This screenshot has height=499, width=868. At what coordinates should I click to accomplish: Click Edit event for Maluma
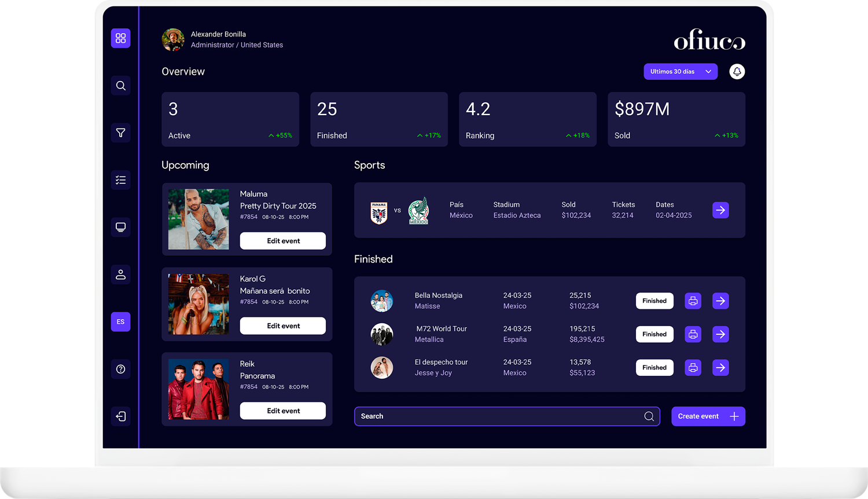(283, 241)
